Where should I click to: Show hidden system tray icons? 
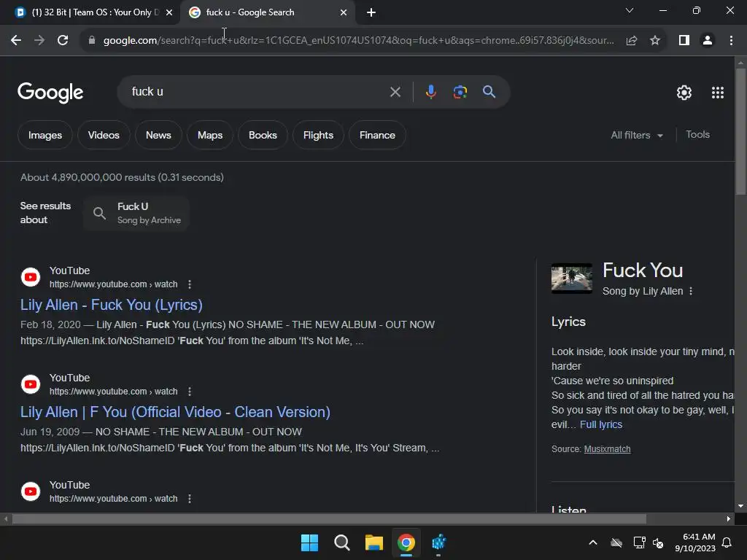click(593, 542)
